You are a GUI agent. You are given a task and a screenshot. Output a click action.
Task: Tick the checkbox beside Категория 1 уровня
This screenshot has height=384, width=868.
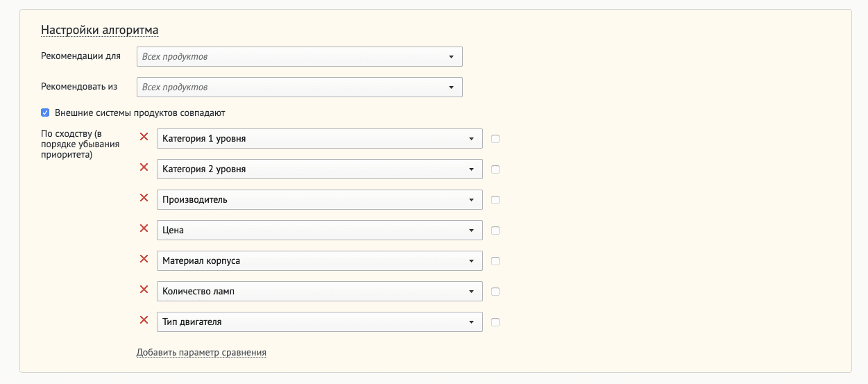tap(495, 139)
